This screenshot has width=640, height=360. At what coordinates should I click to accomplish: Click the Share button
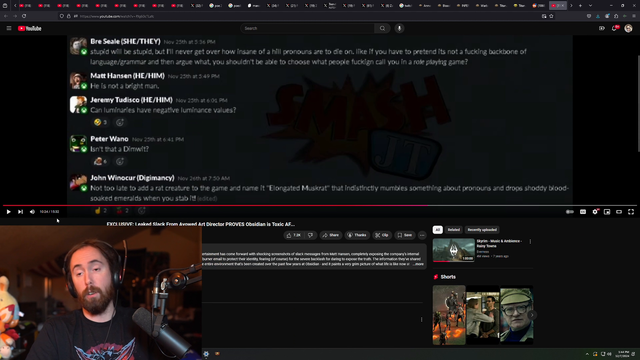[331, 235]
